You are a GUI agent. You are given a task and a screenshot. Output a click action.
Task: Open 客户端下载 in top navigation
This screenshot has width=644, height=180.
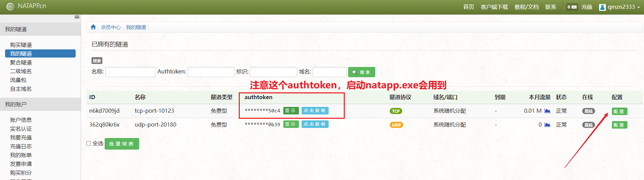(x=494, y=7)
